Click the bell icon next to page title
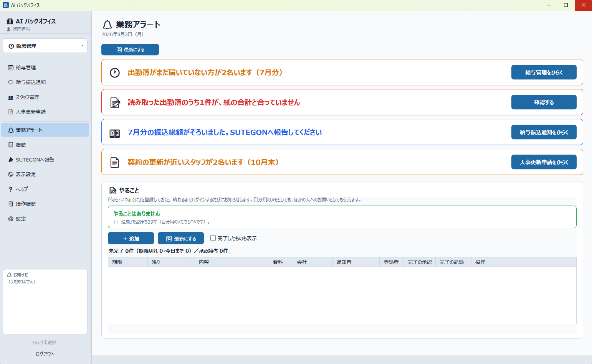The height and width of the screenshot is (364, 592). tap(107, 25)
